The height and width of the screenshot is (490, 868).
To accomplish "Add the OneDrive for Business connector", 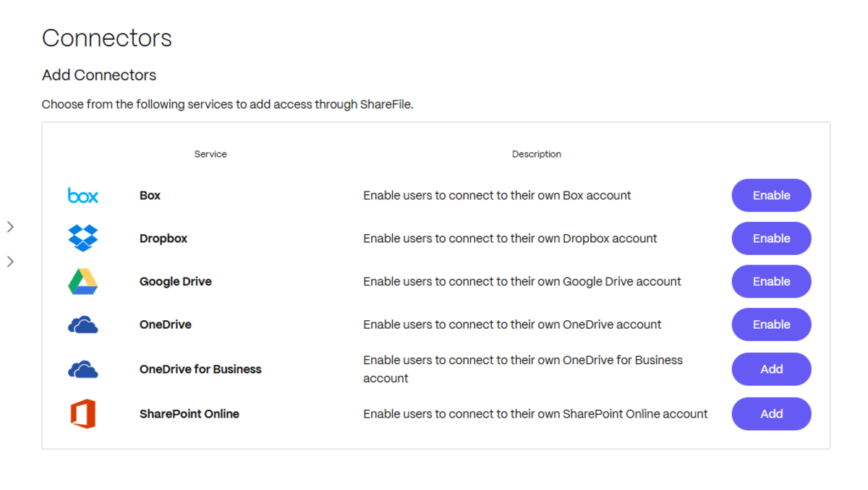I will [771, 369].
